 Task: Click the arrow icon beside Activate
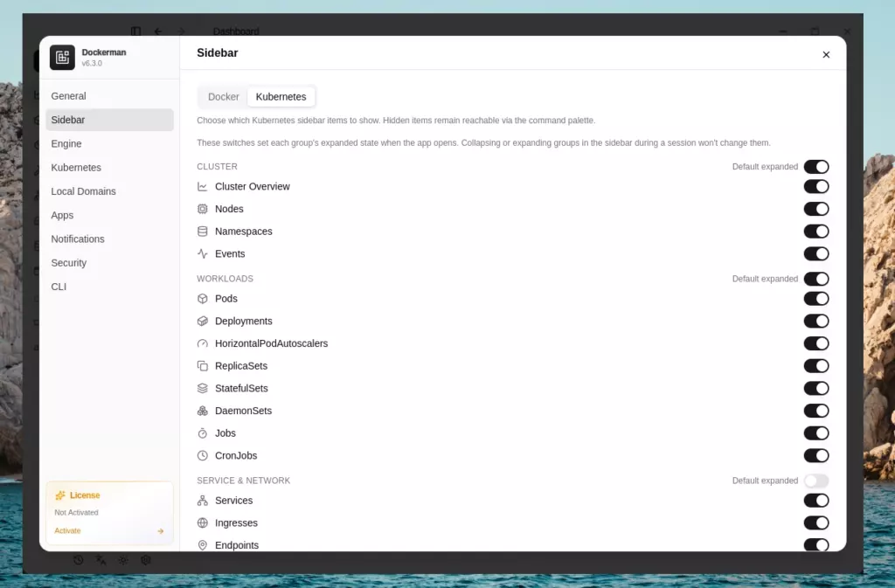point(161,531)
